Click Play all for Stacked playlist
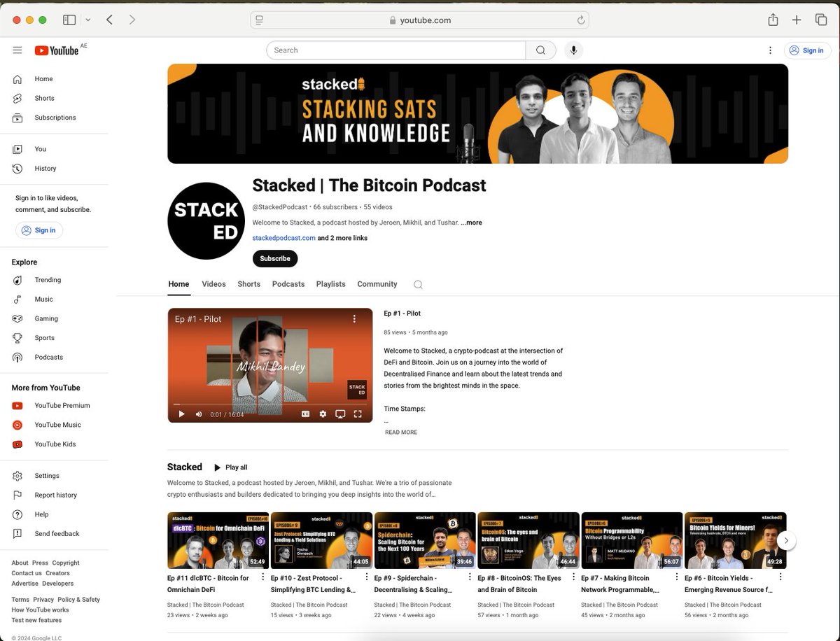 point(230,467)
